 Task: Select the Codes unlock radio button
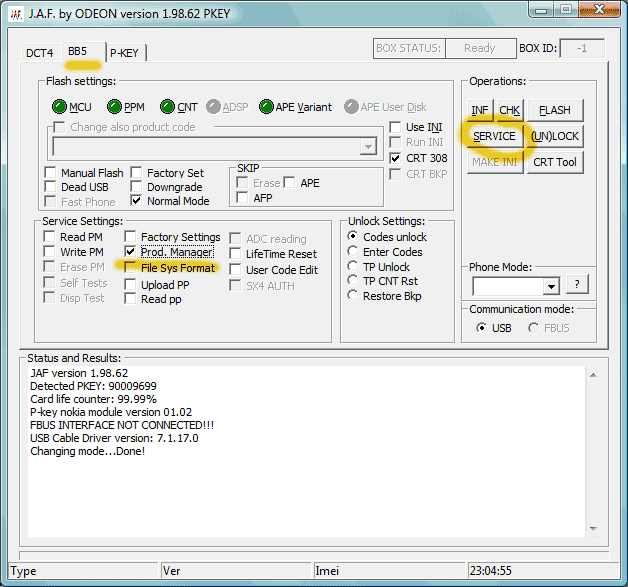tap(352, 236)
